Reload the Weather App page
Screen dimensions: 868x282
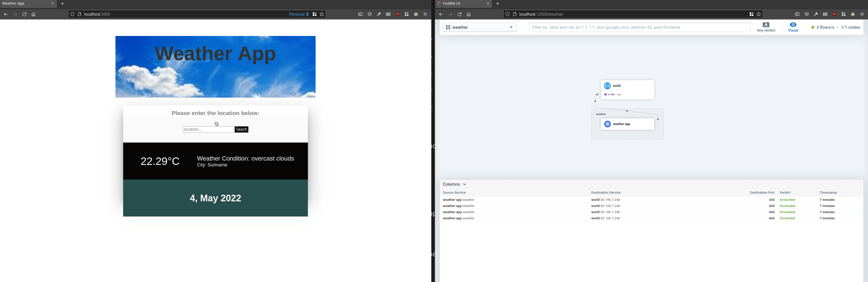point(24,14)
